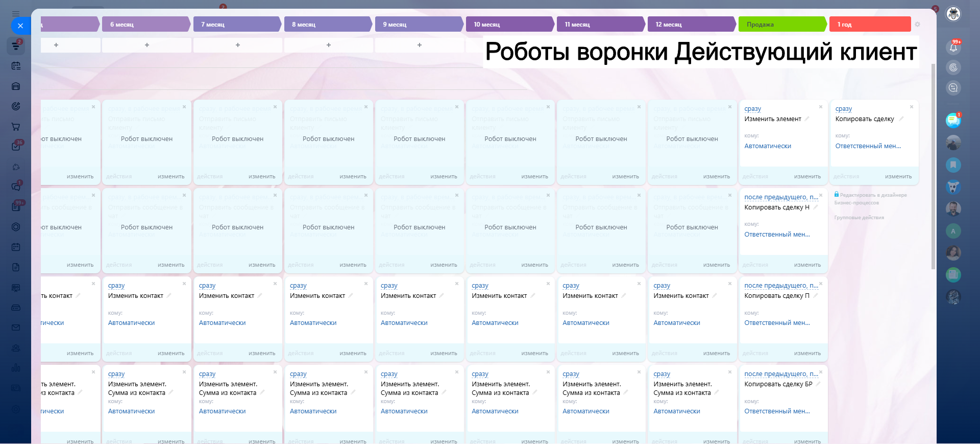Open user profile avatar at top right
This screenshot has height=444, width=980.
(953, 14)
